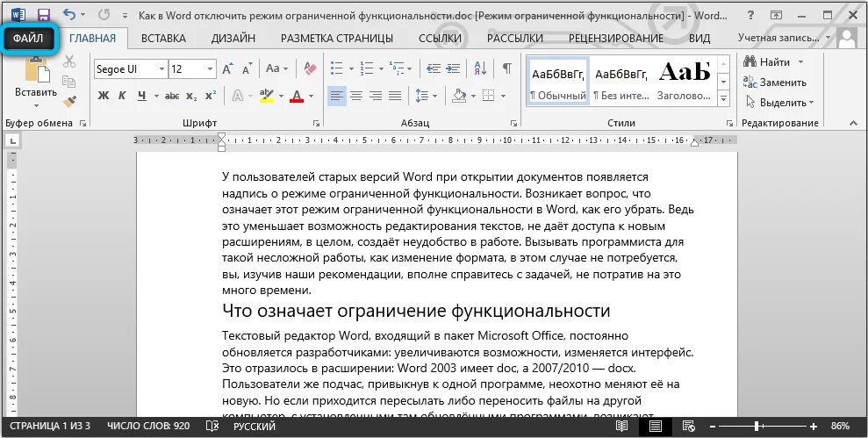Image resolution: width=868 pixels, height=438 pixels.
Task: Switch to read mode view
Action: point(621,426)
